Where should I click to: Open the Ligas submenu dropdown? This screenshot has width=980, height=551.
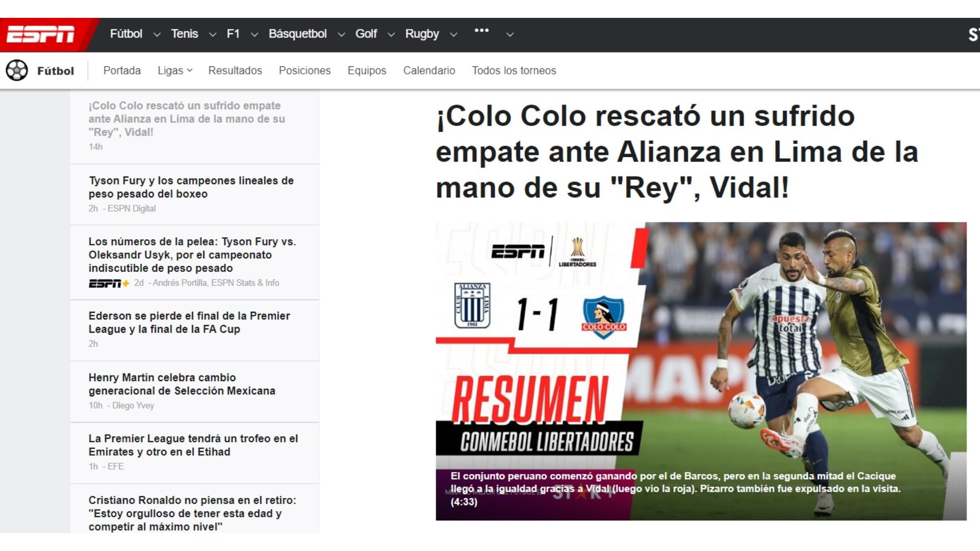175,70
